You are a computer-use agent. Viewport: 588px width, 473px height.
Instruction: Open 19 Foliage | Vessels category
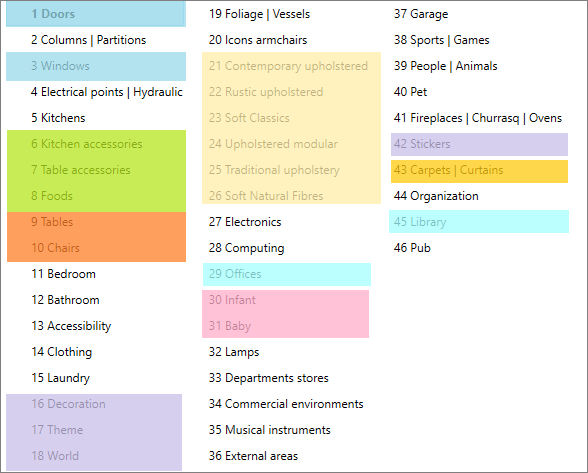coord(260,14)
